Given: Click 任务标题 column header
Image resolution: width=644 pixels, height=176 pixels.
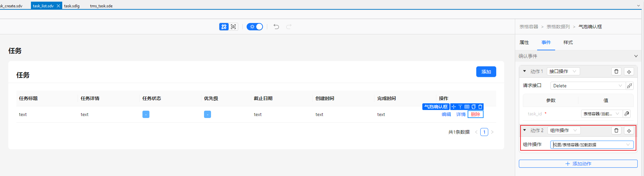Looking at the screenshot, I should coord(28,98).
